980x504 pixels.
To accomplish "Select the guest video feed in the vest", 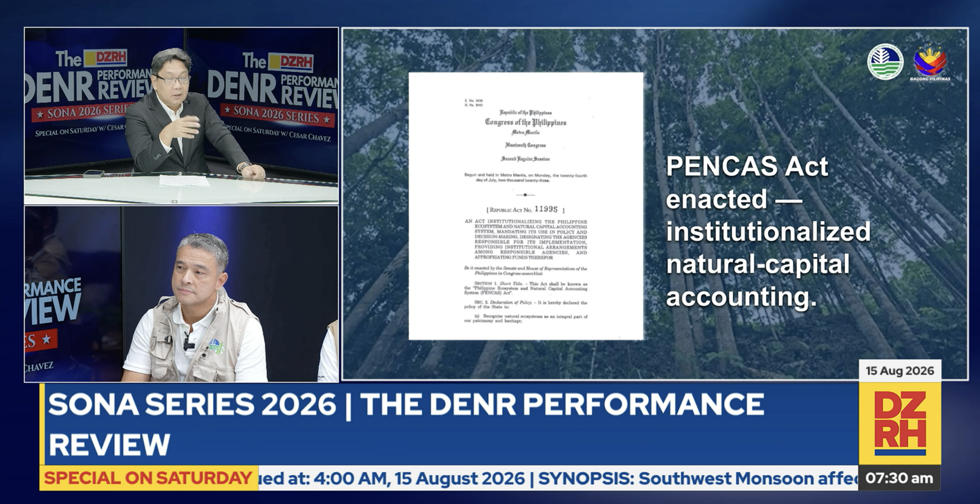I will click(x=181, y=294).
